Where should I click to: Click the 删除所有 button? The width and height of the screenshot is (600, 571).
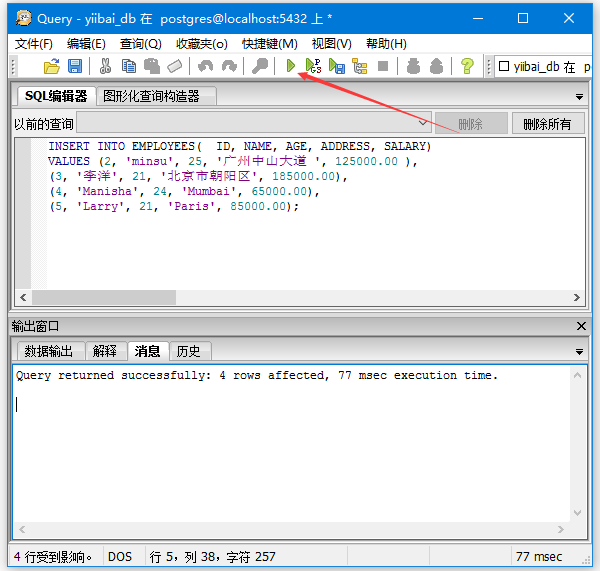tap(548, 124)
